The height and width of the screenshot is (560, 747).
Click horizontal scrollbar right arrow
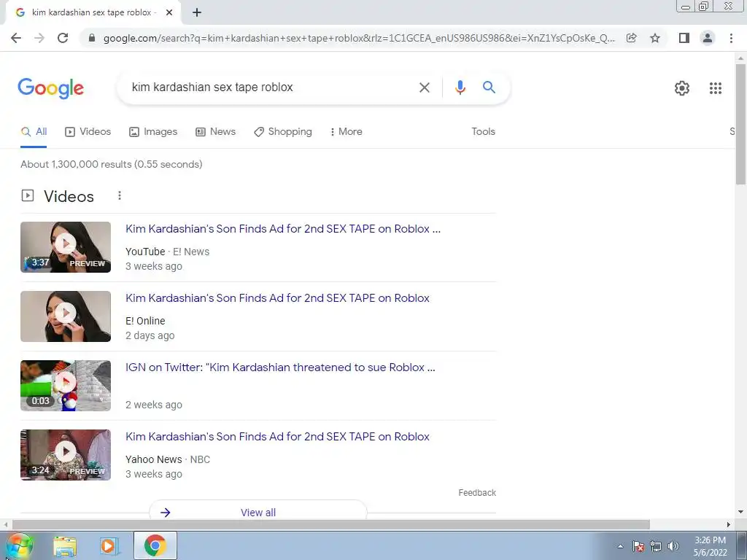[x=729, y=525]
